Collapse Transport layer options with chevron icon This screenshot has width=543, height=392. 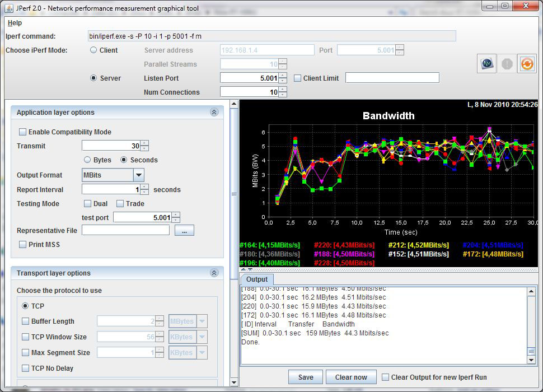[x=214, y=273]
